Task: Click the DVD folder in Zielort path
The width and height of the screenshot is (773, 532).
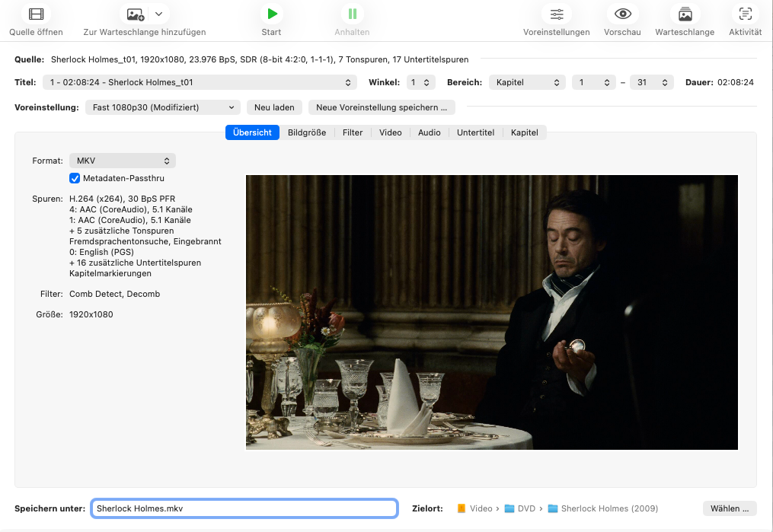Action: tap(520, 508)
